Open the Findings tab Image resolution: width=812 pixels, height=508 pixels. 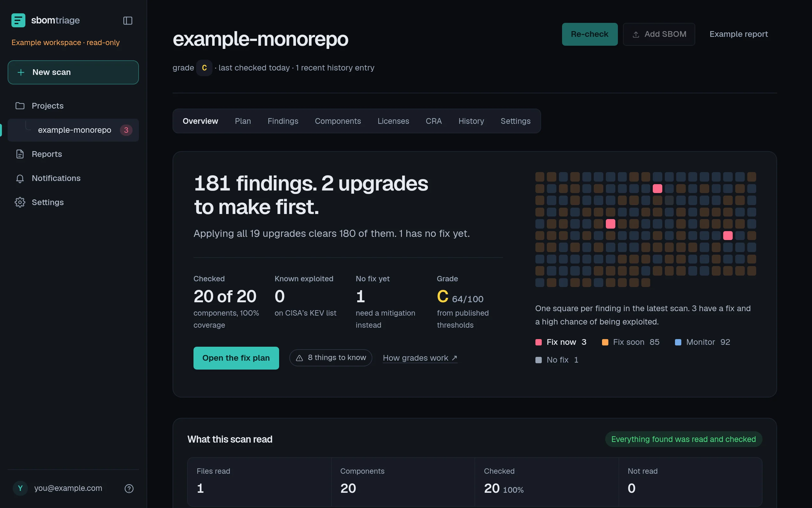283,121
